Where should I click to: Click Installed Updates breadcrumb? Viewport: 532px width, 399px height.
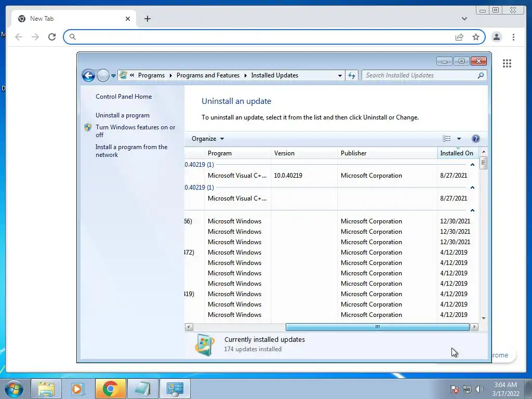pos(274,75)
